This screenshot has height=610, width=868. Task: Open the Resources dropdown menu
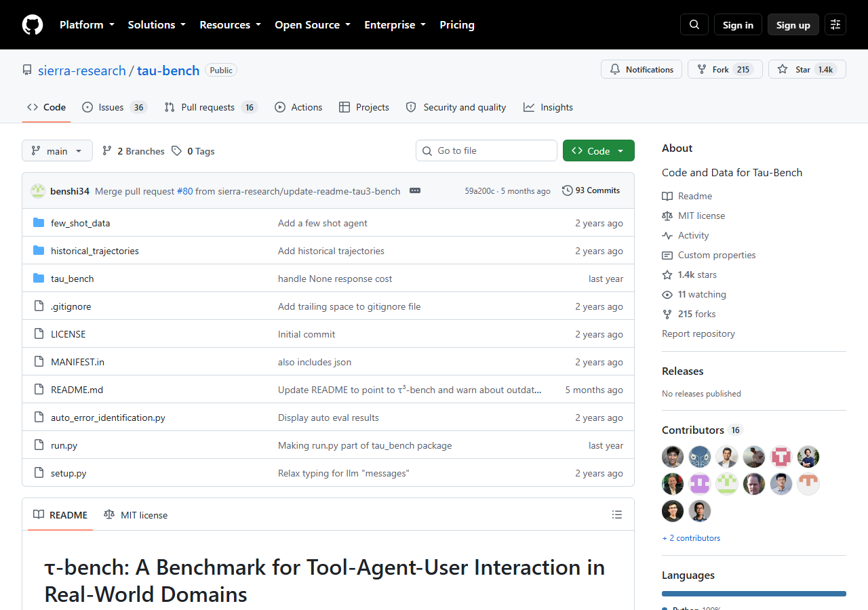click(x=230, y=24)
